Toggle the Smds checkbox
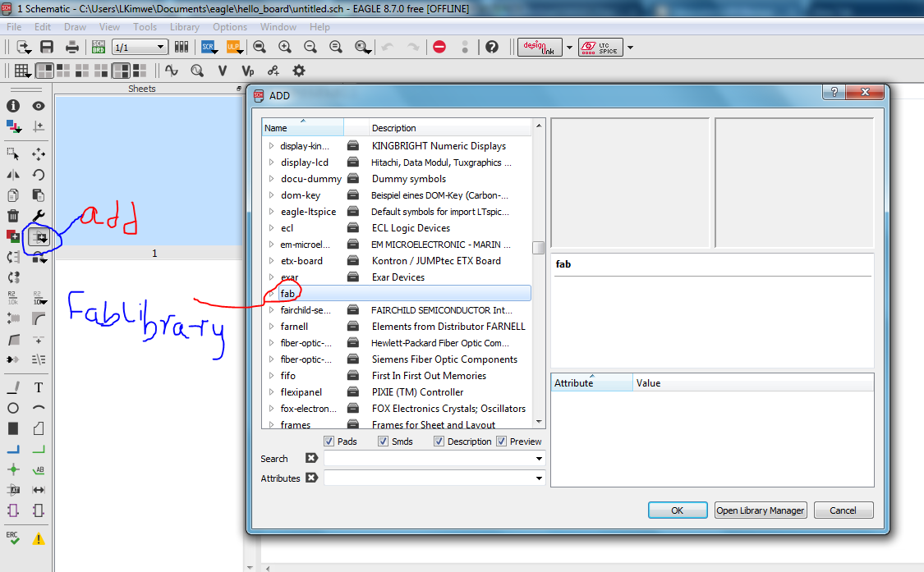Image resolution: width=924 pixels, height=572 pixels. (383, 442)
